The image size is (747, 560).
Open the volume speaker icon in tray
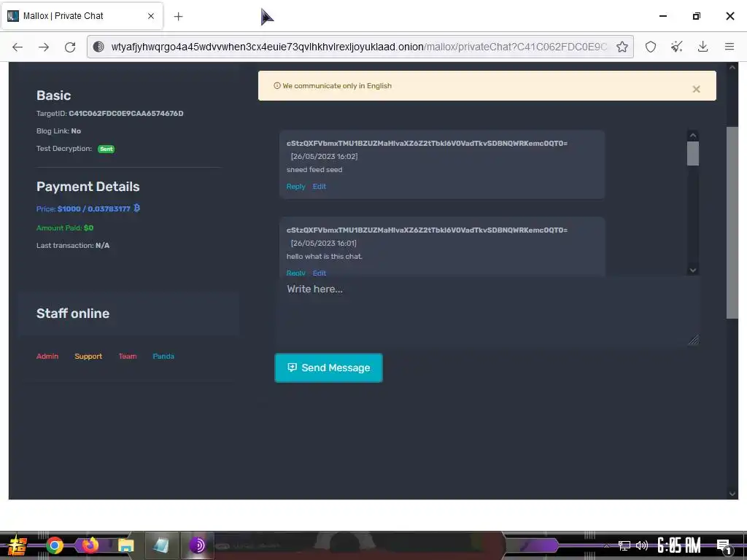point(642,545)
